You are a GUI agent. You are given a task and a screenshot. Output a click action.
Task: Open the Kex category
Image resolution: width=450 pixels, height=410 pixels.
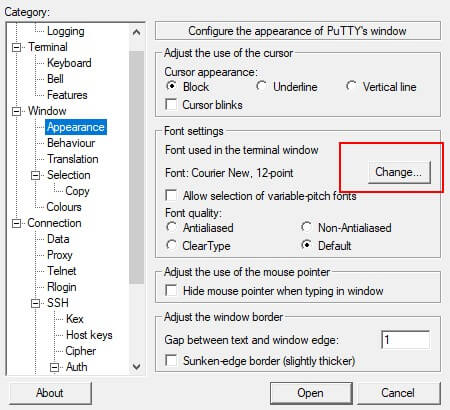point(75,319)
